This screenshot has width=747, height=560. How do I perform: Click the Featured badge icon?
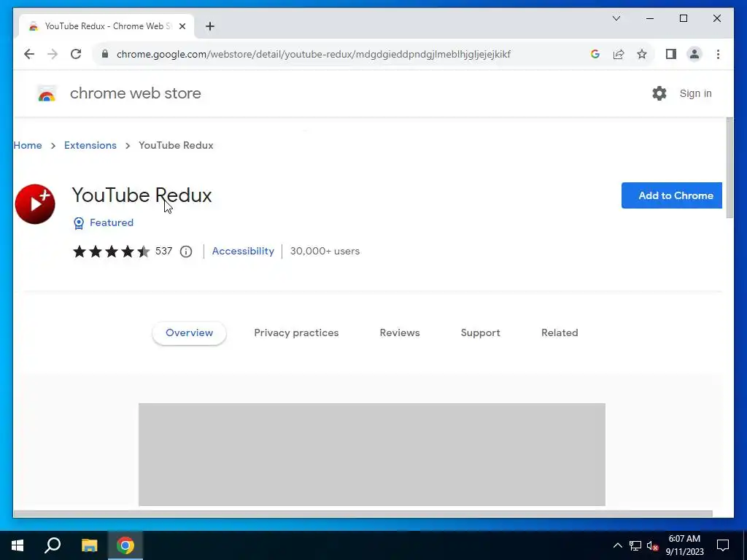79,223
